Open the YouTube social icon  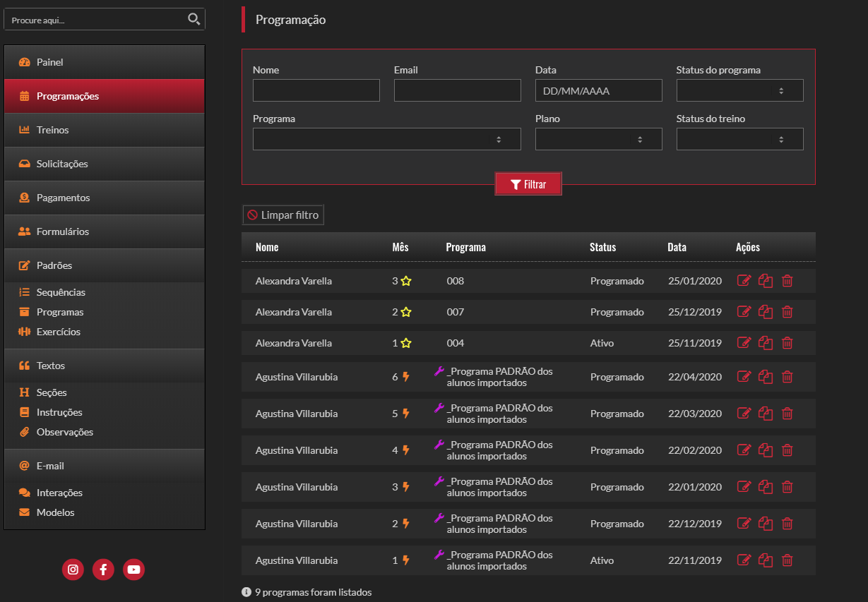pos(133,570)
